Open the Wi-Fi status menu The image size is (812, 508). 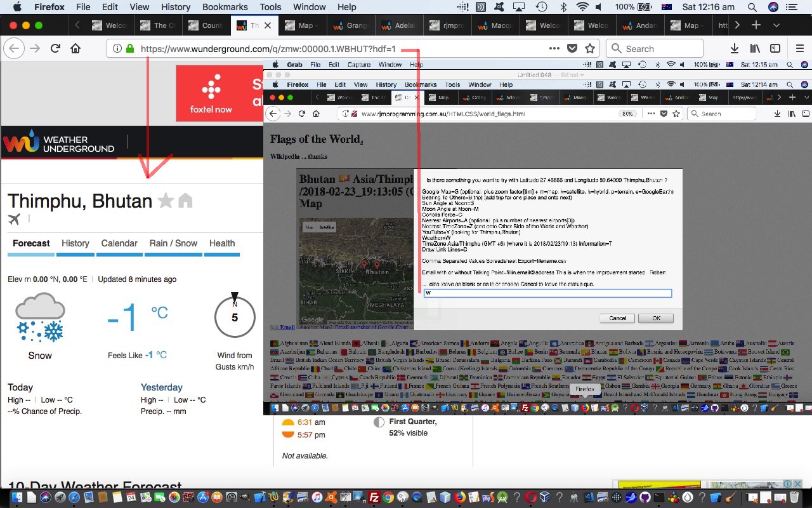(x=582, y=7)
